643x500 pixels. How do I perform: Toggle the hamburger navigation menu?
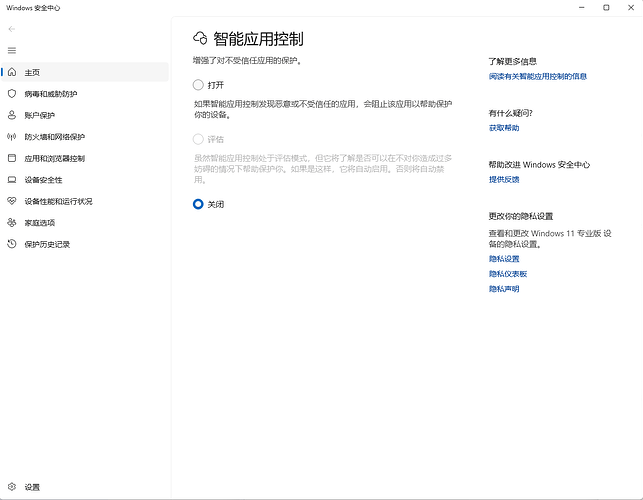click(12, 50)
